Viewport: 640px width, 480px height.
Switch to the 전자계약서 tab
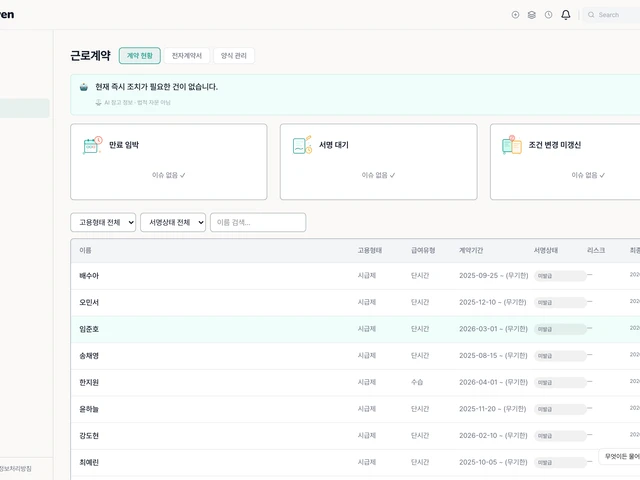(x=187, y=56)
